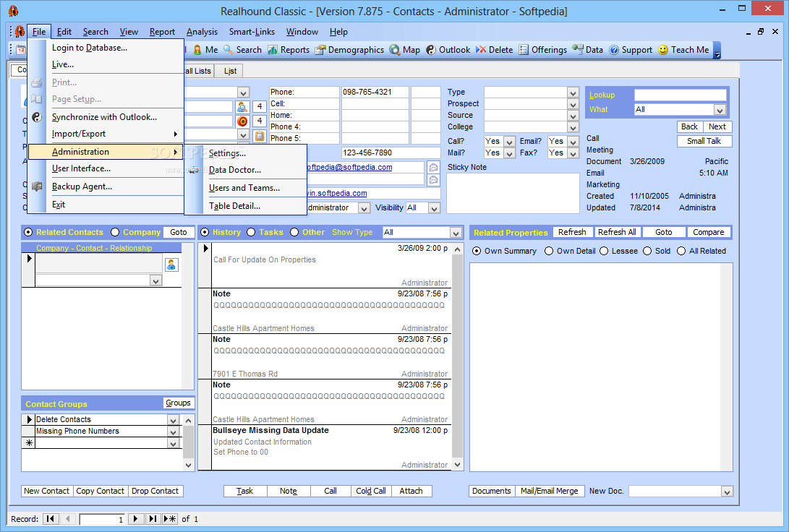Click the Cold Call button

click(371, 492)
